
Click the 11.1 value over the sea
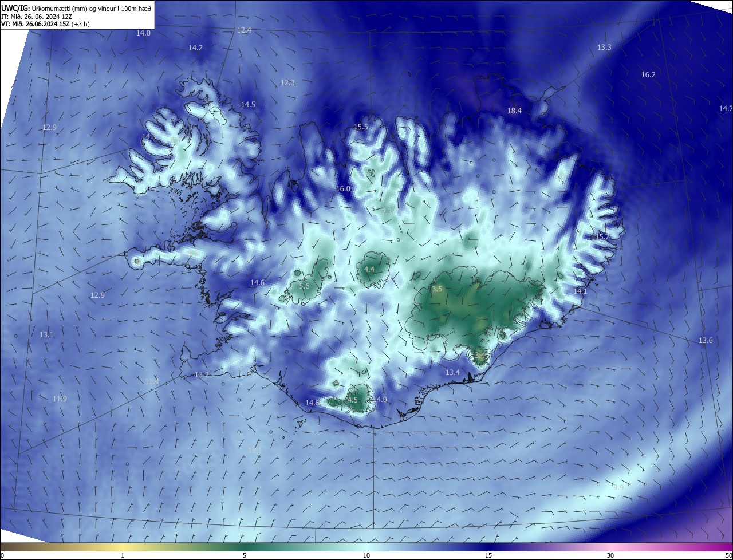pyautogui.click(x=255, y=451)
